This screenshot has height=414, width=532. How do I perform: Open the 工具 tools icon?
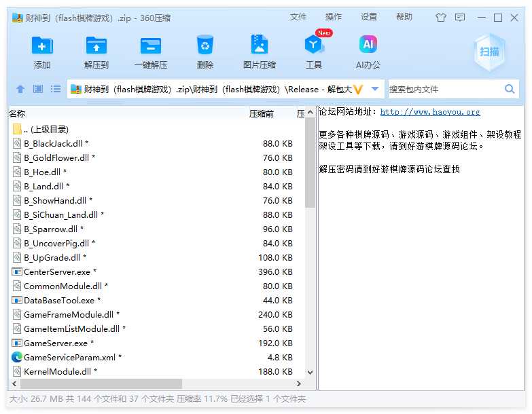pos(313,44)
